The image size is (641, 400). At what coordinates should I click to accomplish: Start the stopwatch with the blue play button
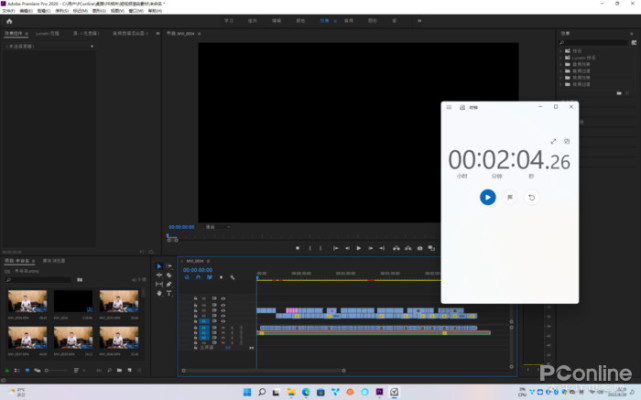pyautogui.click(x=487, y=197)
